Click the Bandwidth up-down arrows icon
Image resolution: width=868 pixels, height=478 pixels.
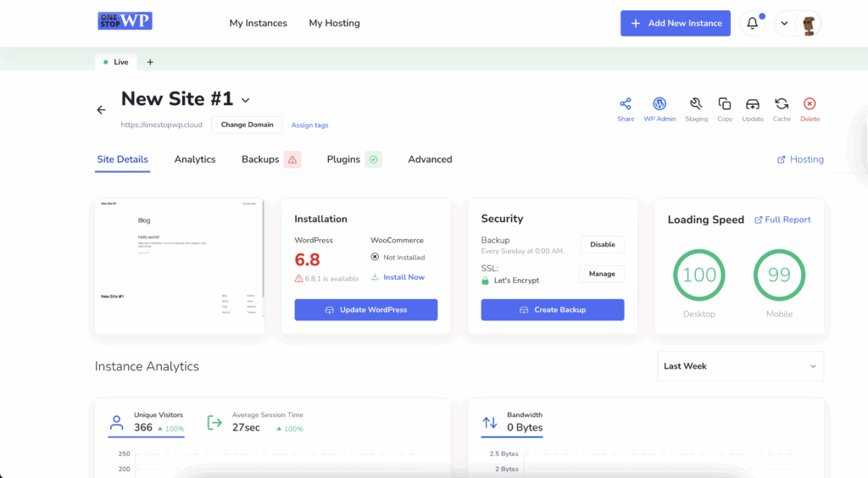(490, 423)
